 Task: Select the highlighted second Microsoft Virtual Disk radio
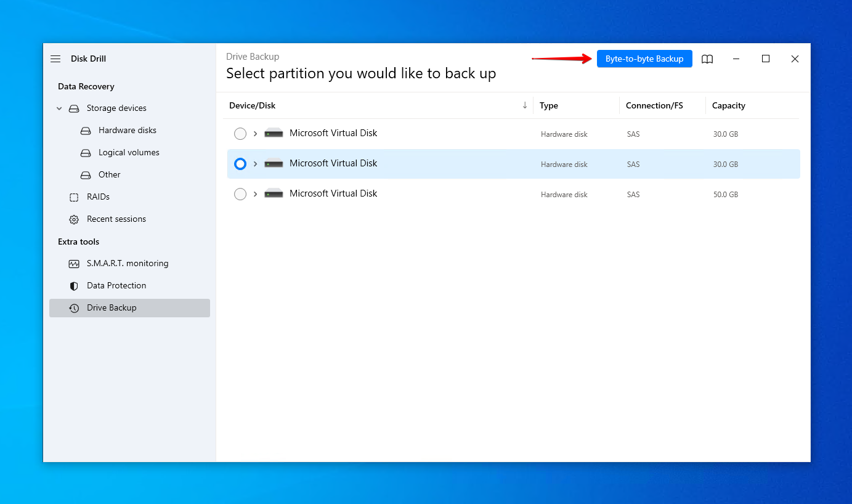pyautogui.click(x=240, y=164)
